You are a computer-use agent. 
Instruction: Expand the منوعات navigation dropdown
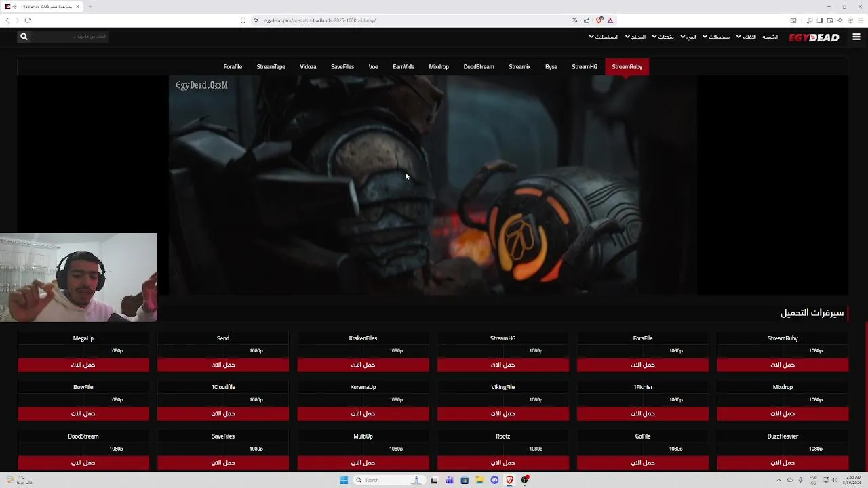(x=663, y=37)
